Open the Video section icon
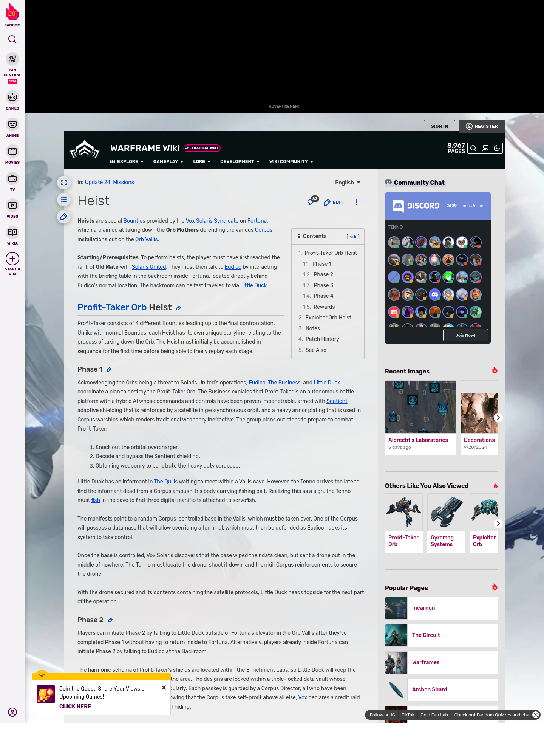The image size is (544, 756). click(12, 205)
